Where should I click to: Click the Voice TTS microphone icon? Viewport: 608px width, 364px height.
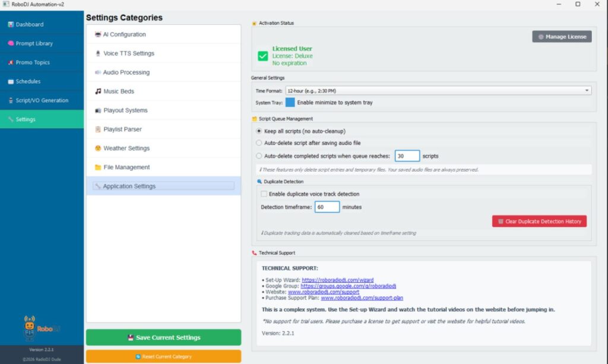coord(98,53)
